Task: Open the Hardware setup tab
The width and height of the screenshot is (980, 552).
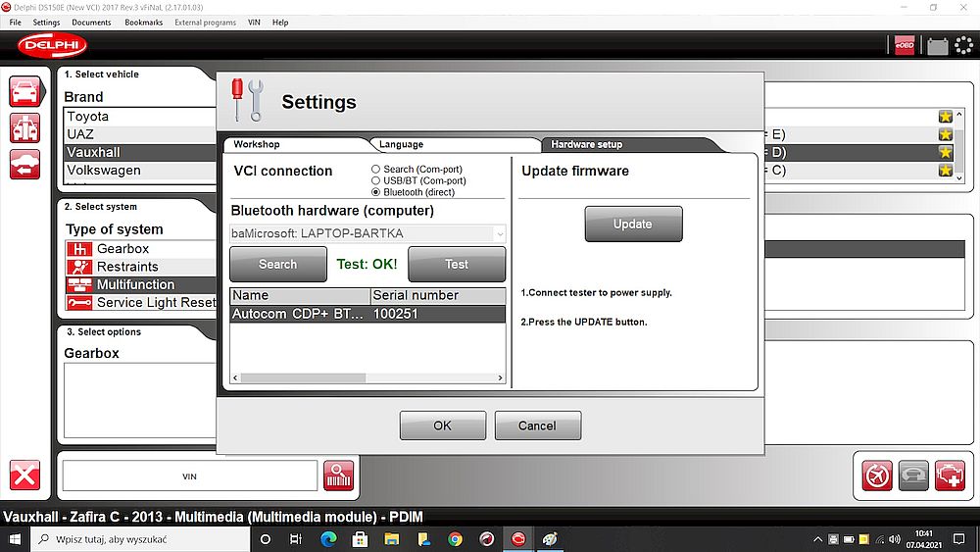Action: point(586,144)
